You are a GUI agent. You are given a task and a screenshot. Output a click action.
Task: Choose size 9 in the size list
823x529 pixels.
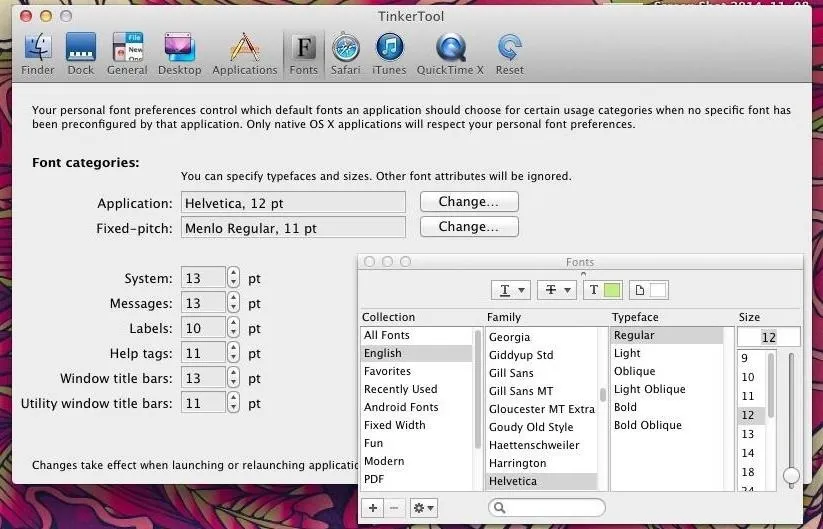tap(751, 358)
